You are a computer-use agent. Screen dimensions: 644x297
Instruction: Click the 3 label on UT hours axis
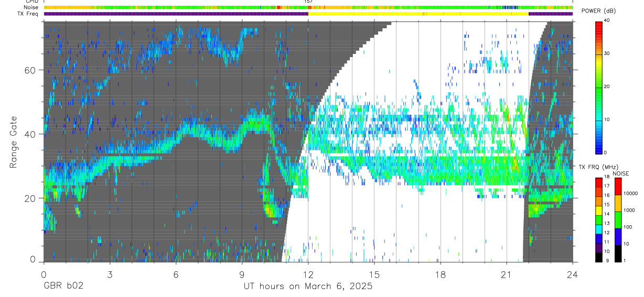pos(110,275)
